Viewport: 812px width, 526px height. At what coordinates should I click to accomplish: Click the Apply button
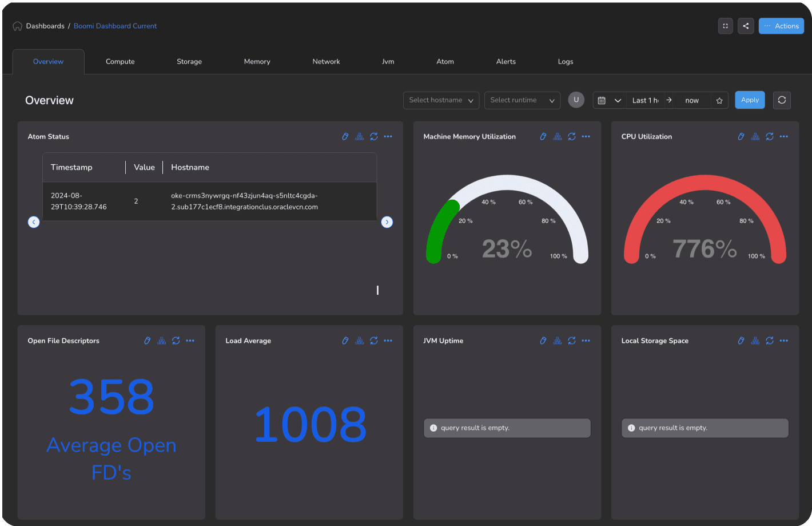[x=750, y=100]
